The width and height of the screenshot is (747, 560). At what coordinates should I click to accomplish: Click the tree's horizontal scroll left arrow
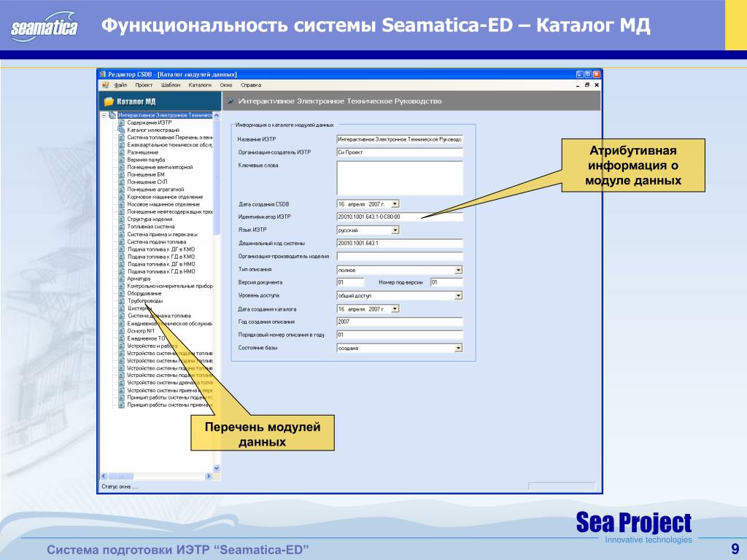pos(104,476)
